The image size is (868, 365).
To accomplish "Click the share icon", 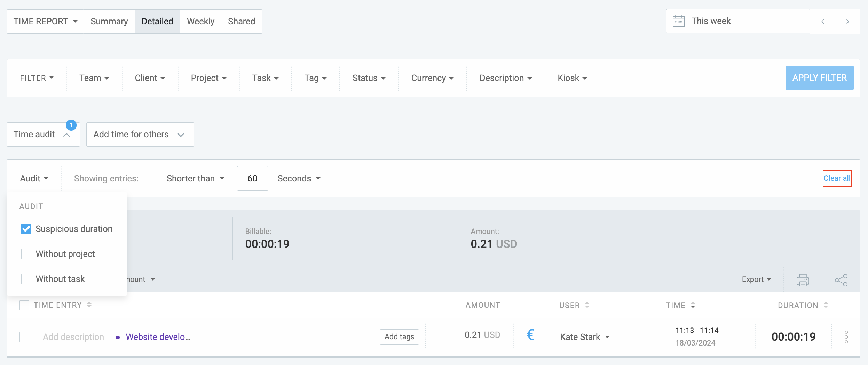I will point(841,280).
